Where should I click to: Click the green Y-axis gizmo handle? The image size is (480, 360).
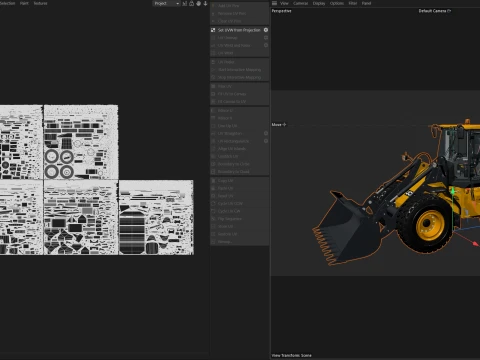click(453, 192)
